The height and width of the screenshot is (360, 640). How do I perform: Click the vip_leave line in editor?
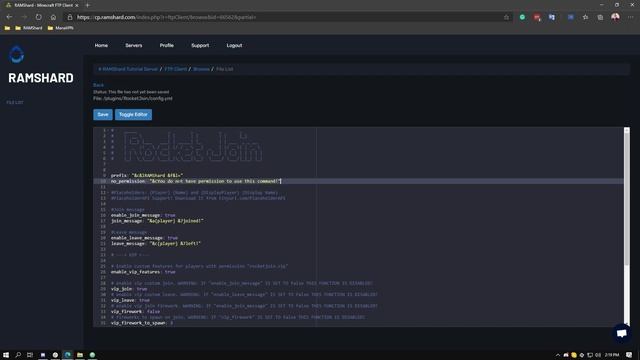(130, 300)
